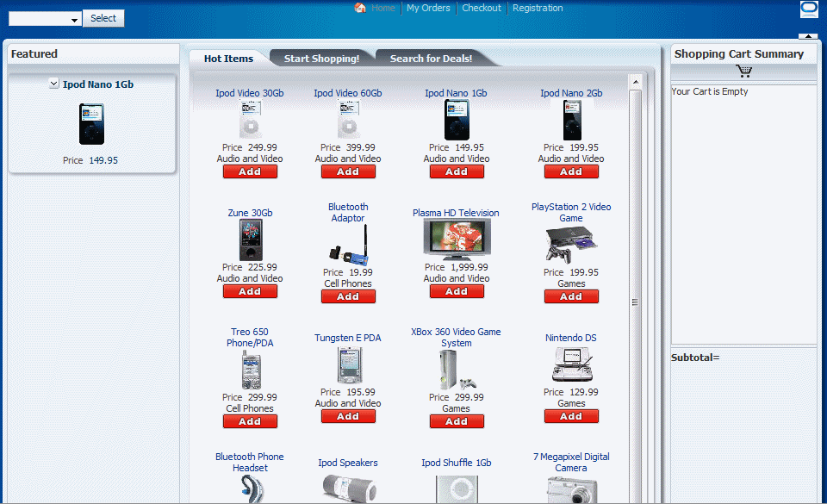Open Nintendo DS title link

571,338
